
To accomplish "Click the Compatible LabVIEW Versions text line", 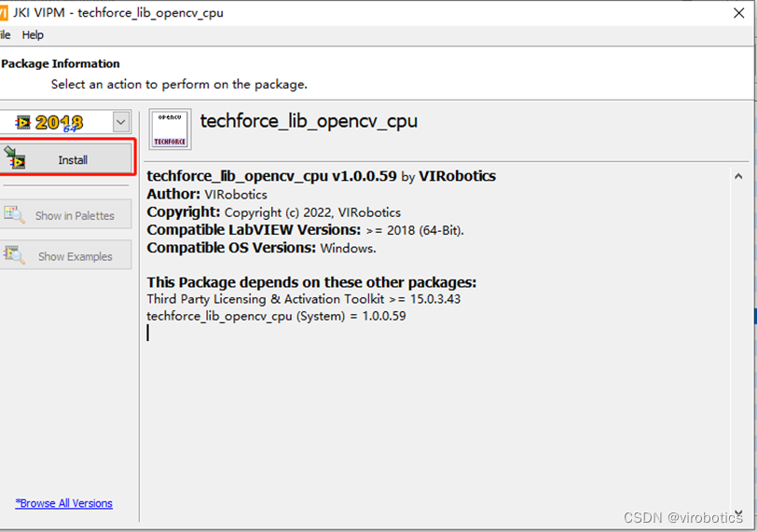I will coord(305,230).
